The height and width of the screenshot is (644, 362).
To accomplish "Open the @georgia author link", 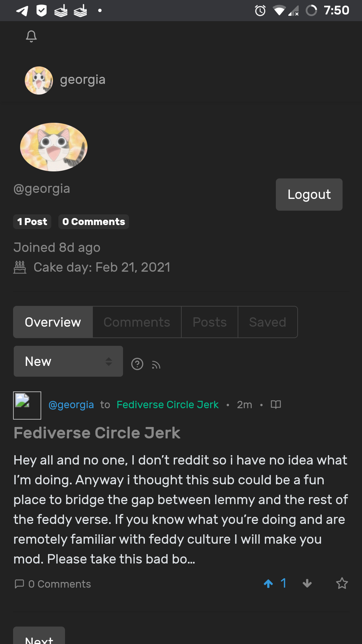I will [71, 405].
